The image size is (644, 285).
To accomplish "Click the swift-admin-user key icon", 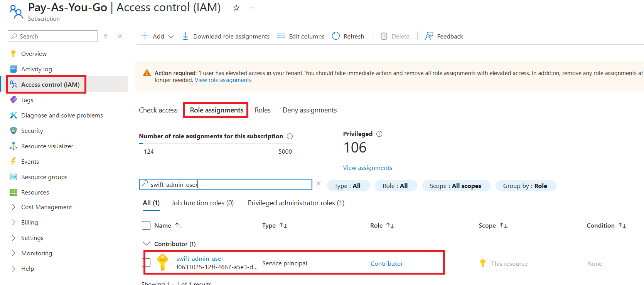I will pos(163,263).
